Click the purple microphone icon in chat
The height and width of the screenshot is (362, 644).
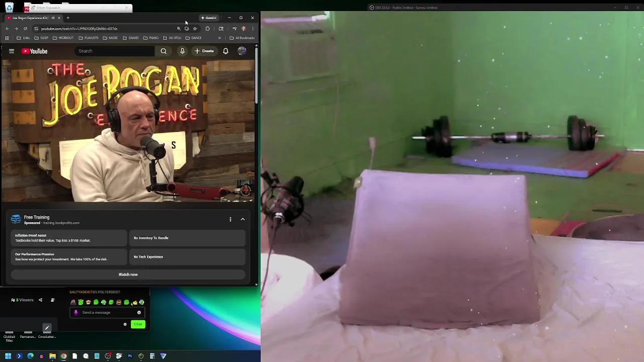coord(76,312)
